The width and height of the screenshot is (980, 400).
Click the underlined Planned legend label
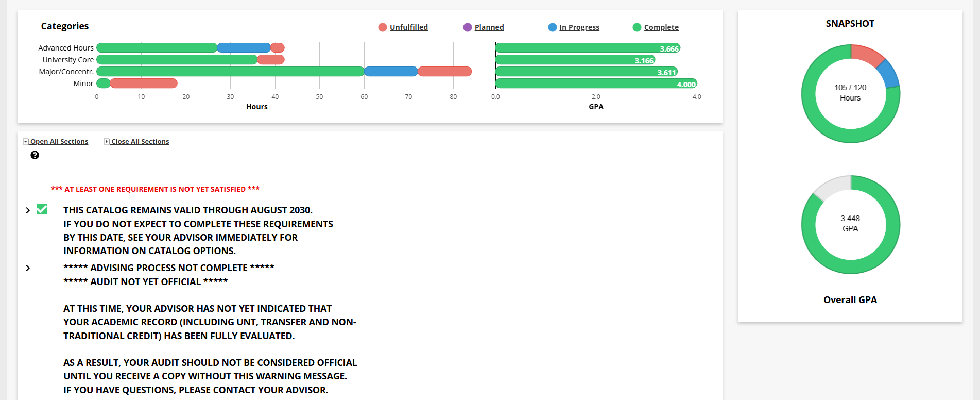pos(488,27)
